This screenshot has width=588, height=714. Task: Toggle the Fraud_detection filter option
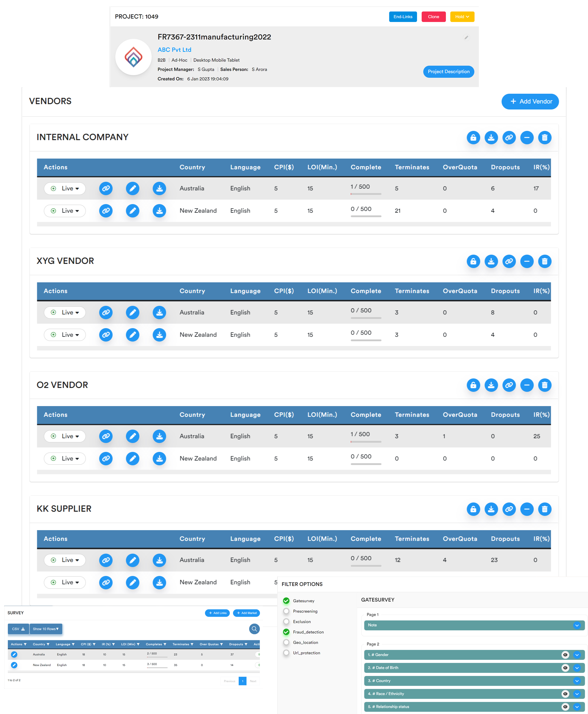click(x=286, y=632)
